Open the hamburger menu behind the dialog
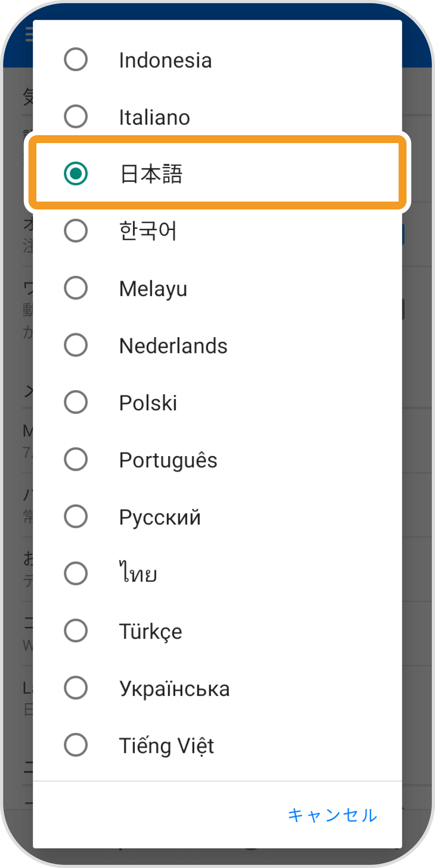 28,34
